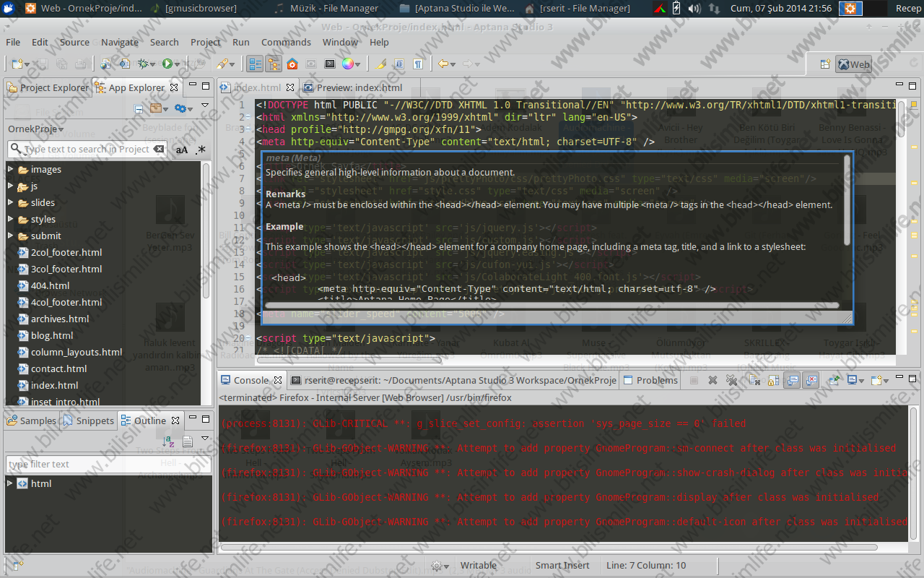Click the Web perspective button
This screenshot has height=578, width=924.
pos(853,64)
